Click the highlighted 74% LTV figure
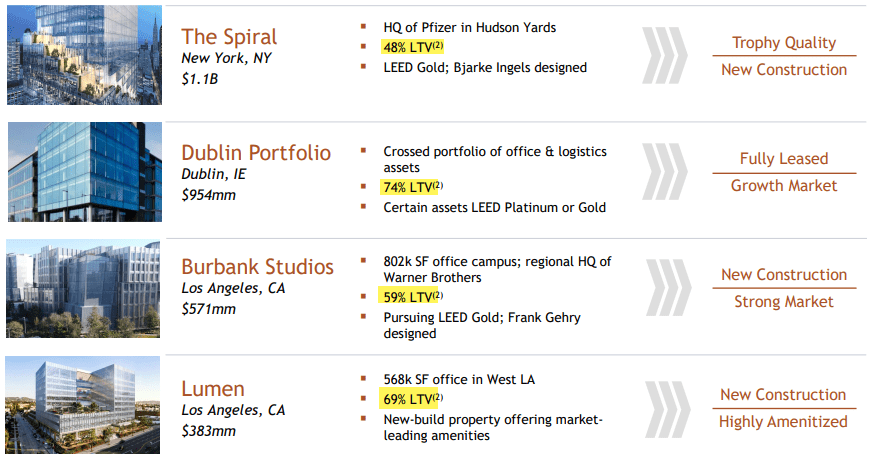The image size is (877, 459). pos(412,187)
